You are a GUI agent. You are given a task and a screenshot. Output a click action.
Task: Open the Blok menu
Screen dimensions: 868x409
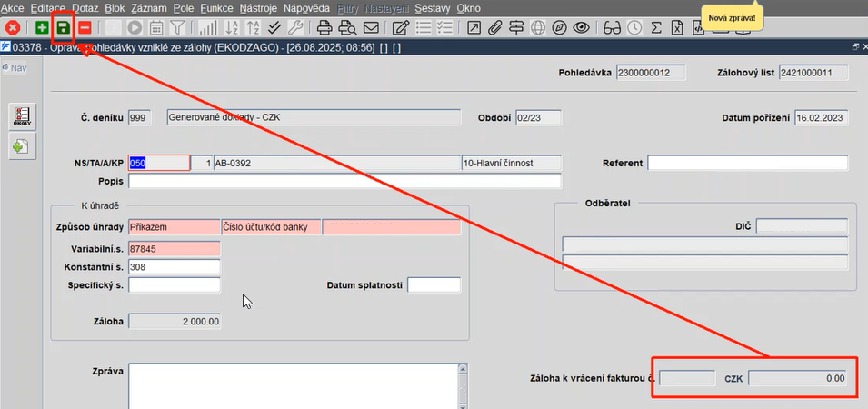tap(115, 8)
